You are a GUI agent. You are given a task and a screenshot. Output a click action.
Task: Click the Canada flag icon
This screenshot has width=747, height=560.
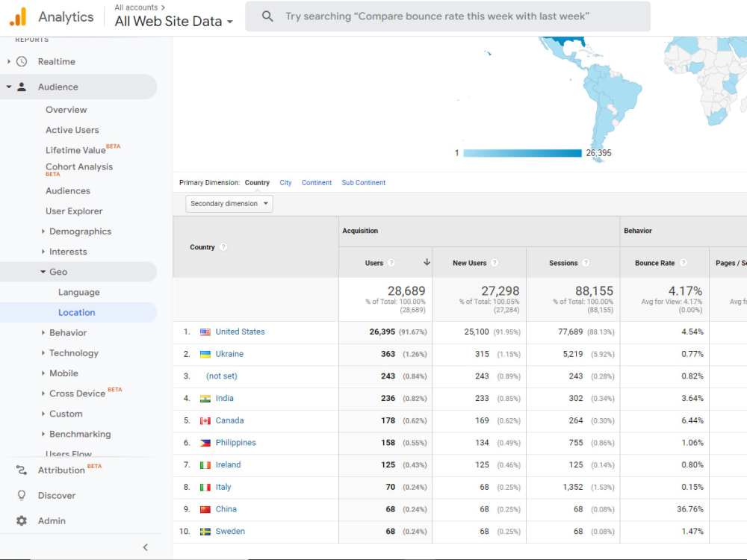[x=205, y=421]
